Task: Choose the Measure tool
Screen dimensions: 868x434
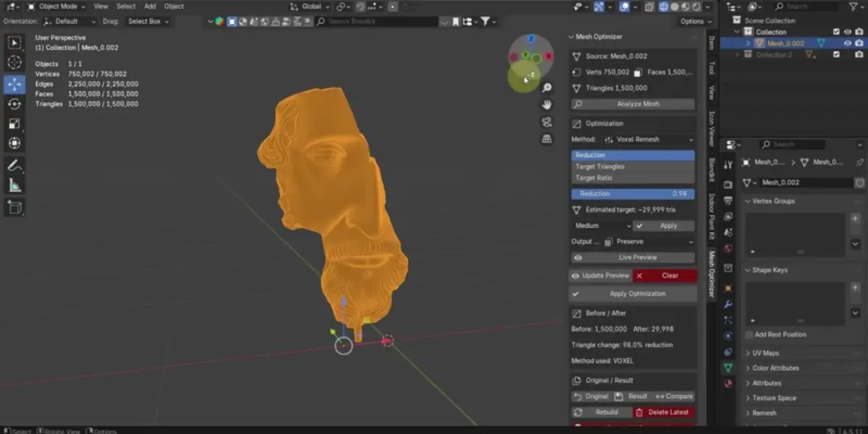Action: tap(14, 186)
